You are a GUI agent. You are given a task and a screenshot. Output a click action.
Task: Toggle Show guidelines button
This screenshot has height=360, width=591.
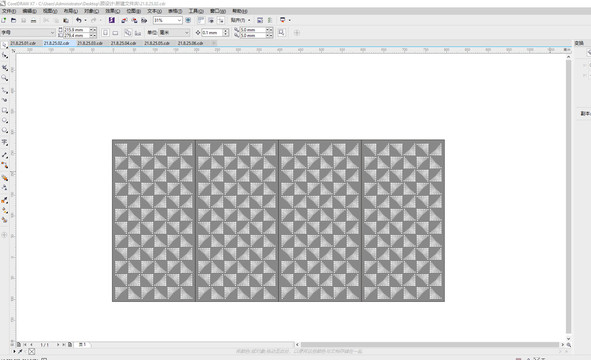[221, 20]
